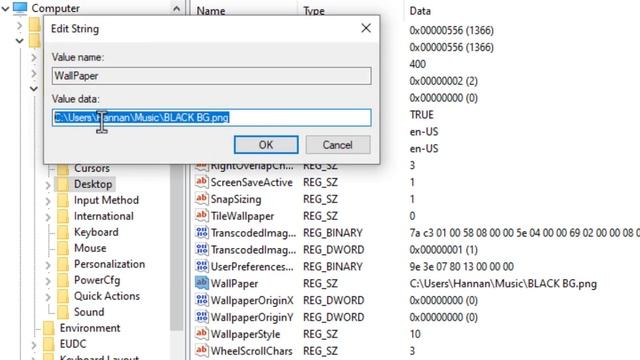Select the WallpaperStyle value name

pyautogui.click(x=245, y=334)
